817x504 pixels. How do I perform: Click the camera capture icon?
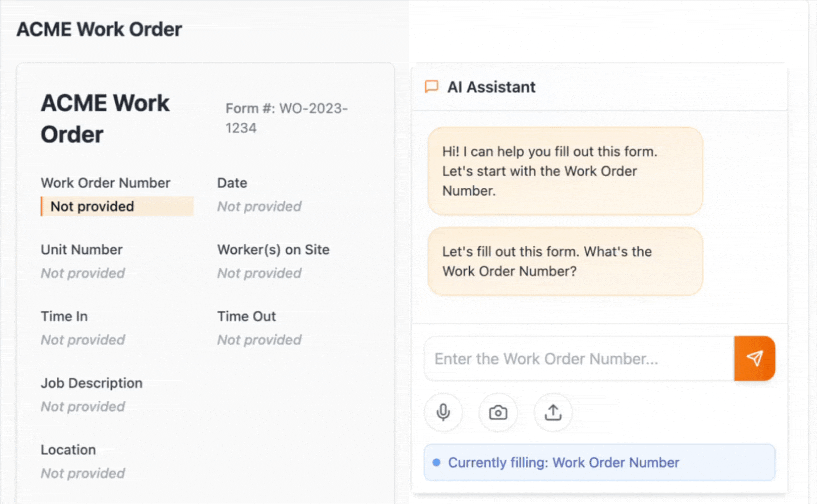pos(498,413)
